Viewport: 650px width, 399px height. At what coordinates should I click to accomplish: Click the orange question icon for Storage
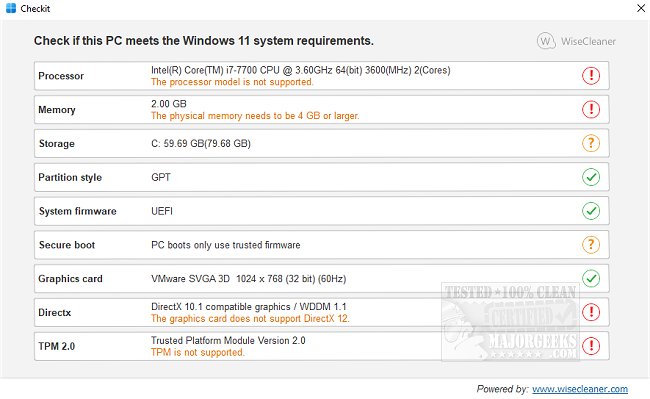tap(591, 143)
